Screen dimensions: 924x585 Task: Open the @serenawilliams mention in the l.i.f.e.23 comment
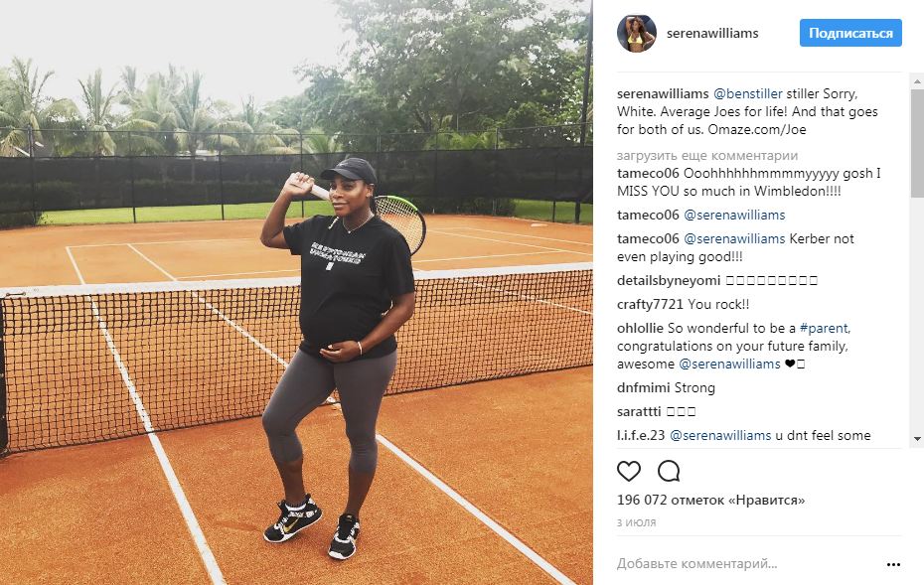pos(720,435)
